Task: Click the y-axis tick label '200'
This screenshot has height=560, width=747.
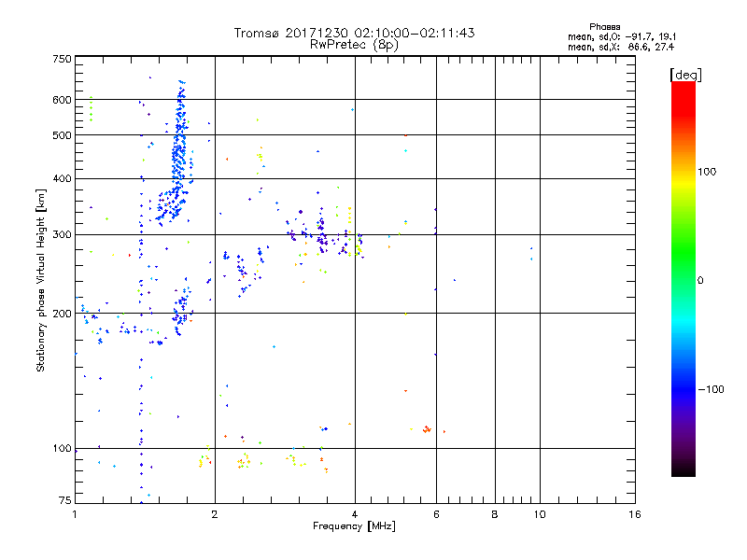Action: click(62, 314)
